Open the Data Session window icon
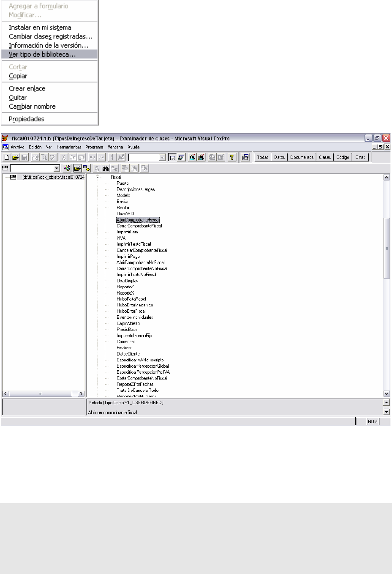The image size is (392, 574). 181,157
